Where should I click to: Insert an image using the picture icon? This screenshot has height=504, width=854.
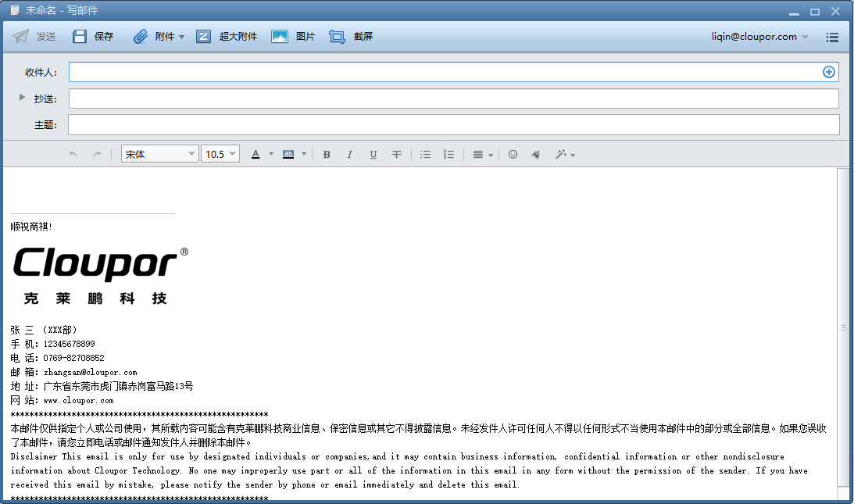pos(280,37)
